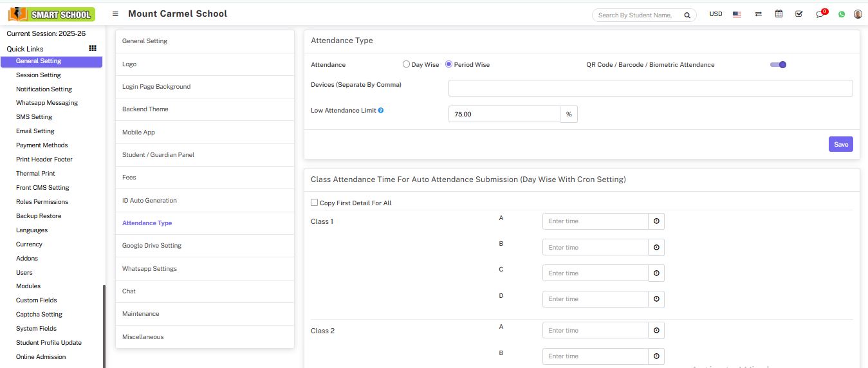Click the Devices (Separate By Comma) input field

(651, 88)
